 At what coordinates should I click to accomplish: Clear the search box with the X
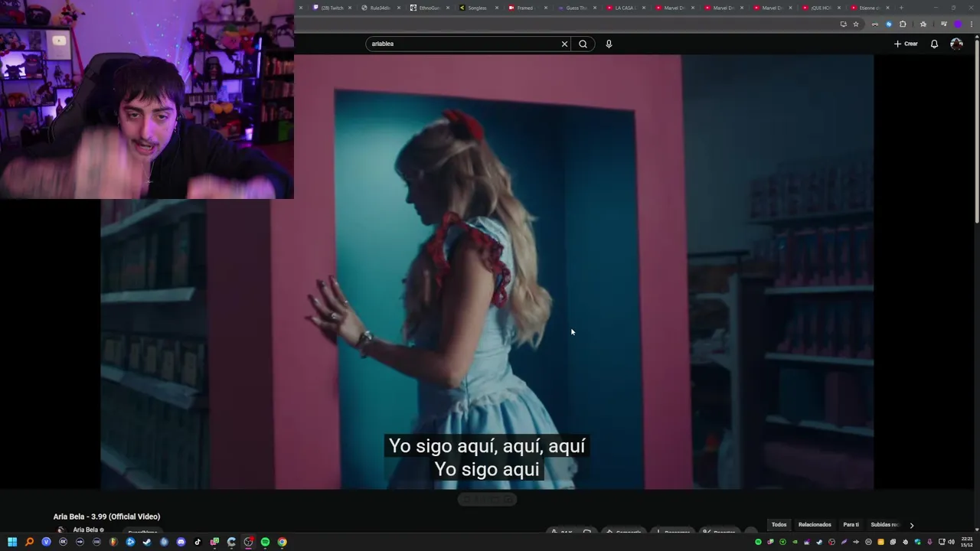[x=565, y=44]
